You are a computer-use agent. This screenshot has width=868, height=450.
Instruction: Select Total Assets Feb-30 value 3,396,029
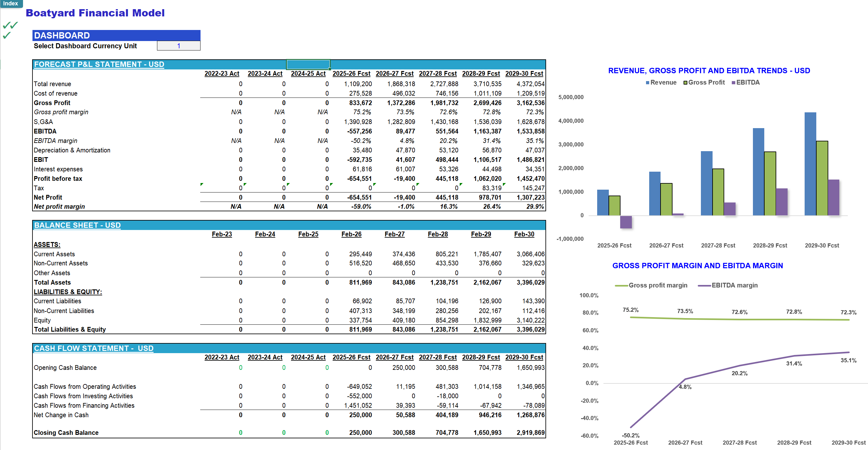click(530, 282)
